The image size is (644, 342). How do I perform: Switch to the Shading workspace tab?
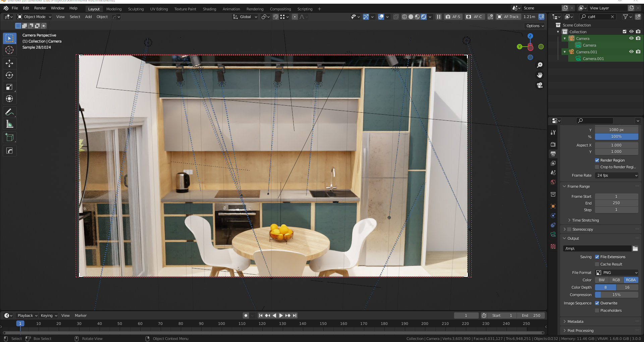[x=209, y=9]
